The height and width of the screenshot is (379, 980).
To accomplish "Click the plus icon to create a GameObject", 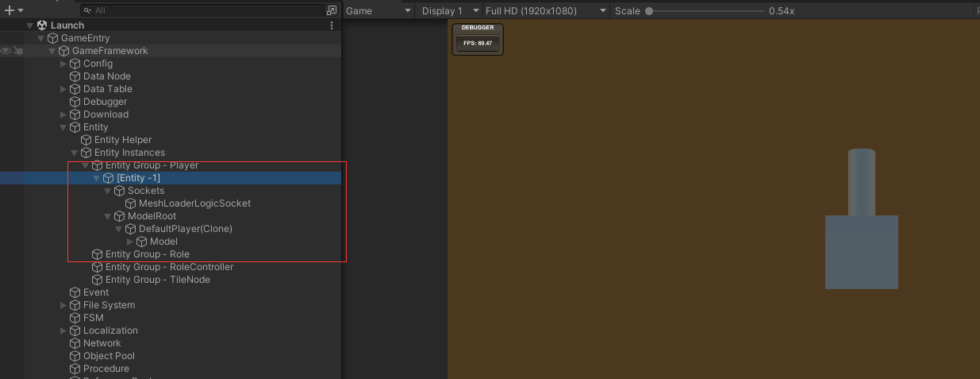I will click(10, 10).
